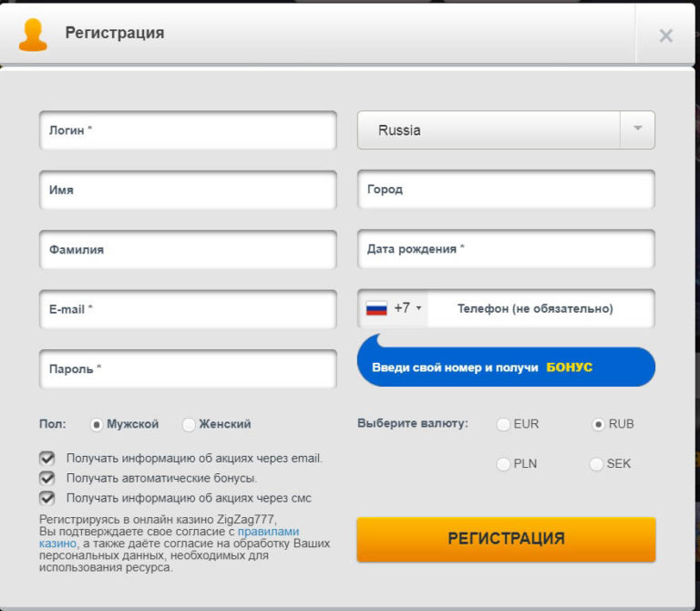700x611 pixels.
Task: Uncheck promotions via email checkbox
Action: [x=46, y=458]
